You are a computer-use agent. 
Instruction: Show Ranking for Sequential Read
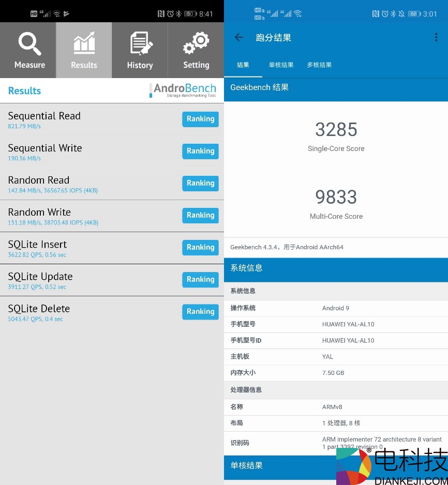tap(200, 119)
